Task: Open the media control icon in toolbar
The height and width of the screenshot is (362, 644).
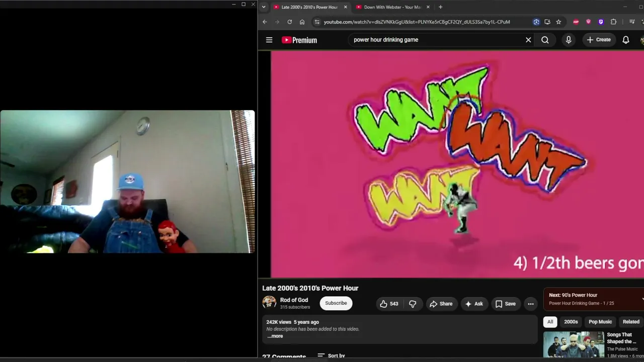Action: [632, 22]
